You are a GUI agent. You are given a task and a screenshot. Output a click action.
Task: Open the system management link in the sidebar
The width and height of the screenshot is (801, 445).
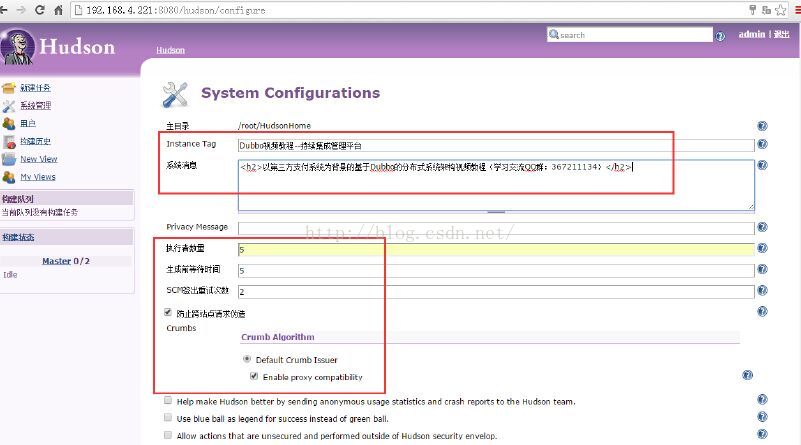pos(36,106)
